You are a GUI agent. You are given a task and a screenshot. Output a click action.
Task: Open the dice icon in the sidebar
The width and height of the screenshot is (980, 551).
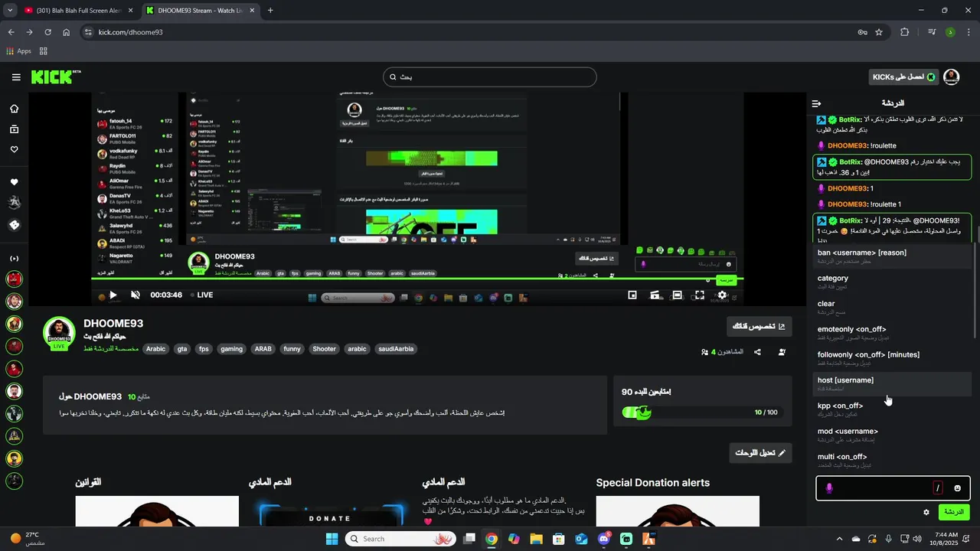point(14,225)
